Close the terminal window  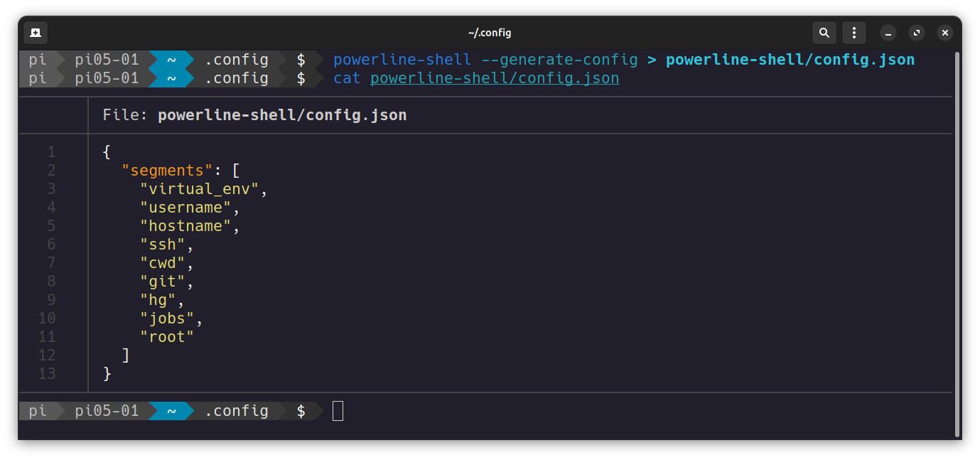944,33
